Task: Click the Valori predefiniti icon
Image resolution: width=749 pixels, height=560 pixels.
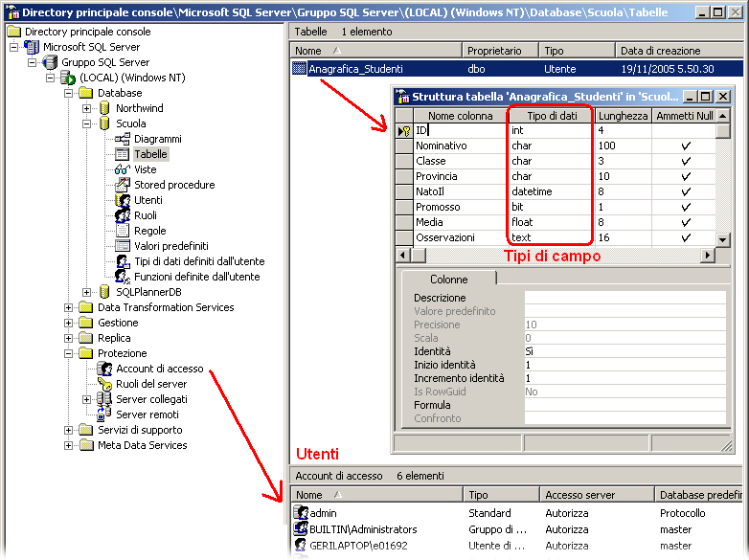Action: click(123, 246)
